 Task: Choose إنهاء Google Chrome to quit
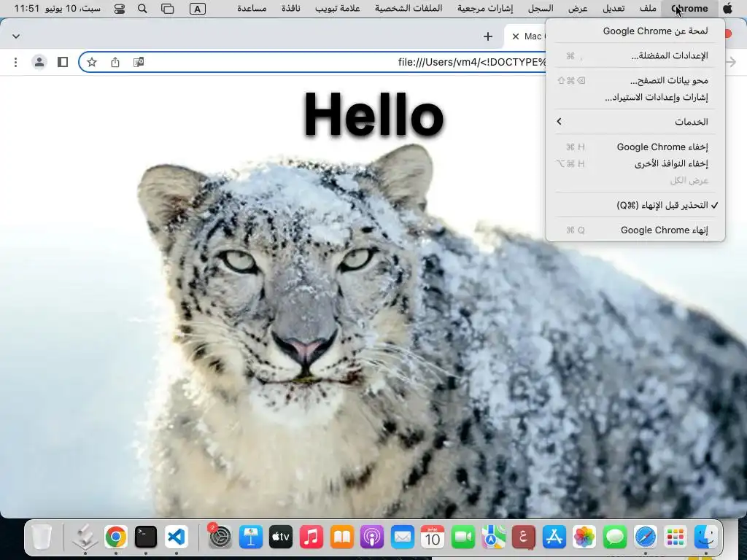(635, 230)
